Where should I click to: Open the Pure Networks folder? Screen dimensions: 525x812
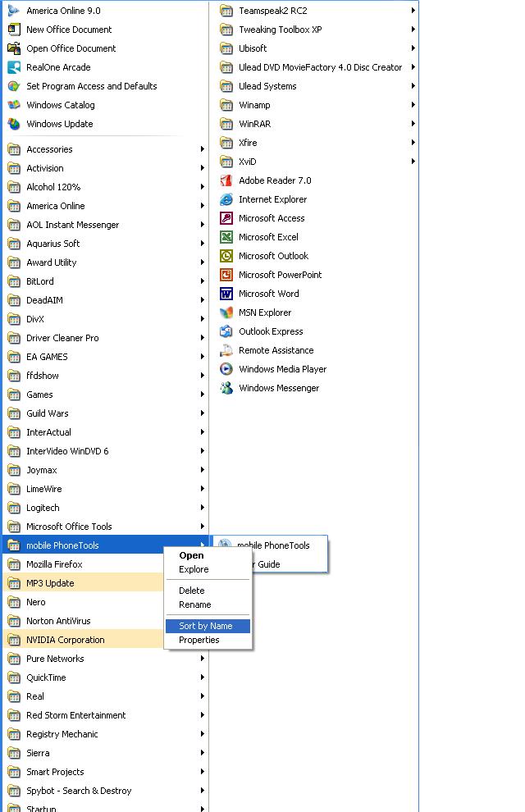(x=106, y=659)
